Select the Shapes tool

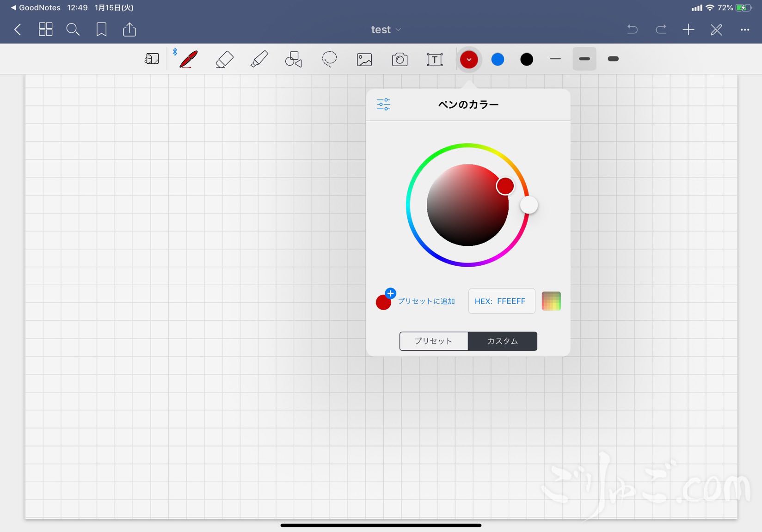click(x=294, y=60)
